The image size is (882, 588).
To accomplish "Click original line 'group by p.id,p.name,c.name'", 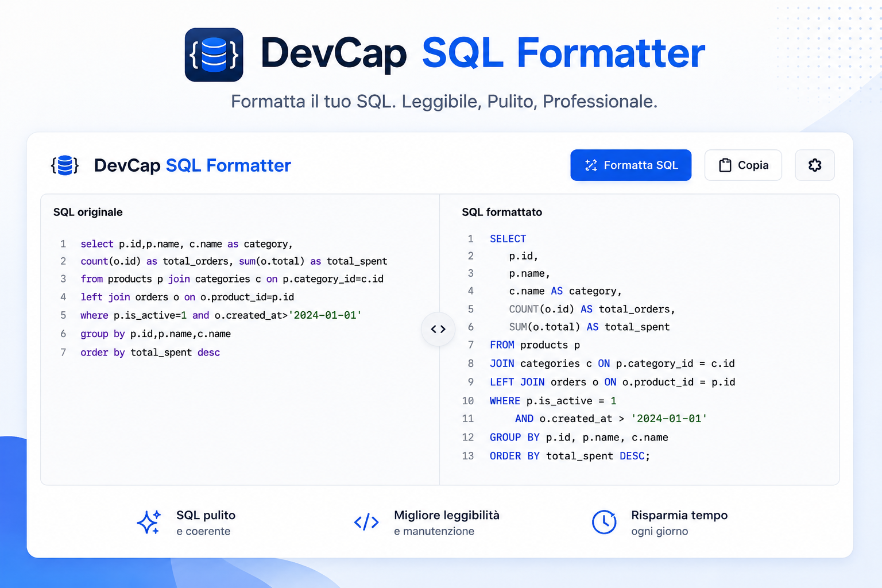I will pos(156,334).
